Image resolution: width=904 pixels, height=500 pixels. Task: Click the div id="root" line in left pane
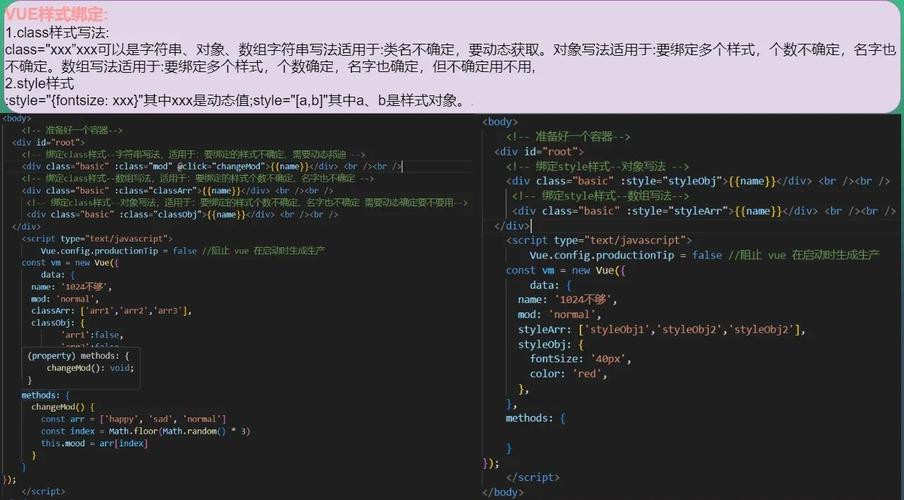point(48,142)
